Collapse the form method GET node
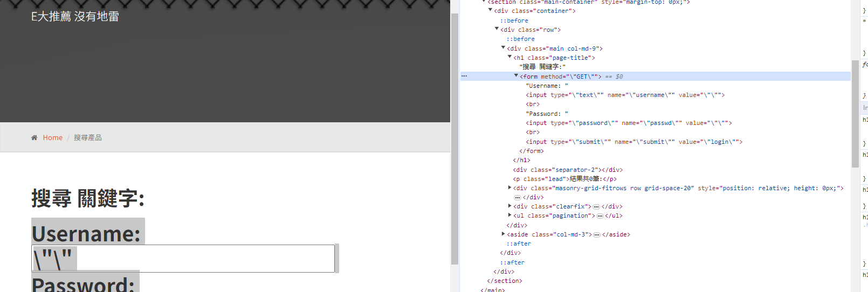 point(516,76)
